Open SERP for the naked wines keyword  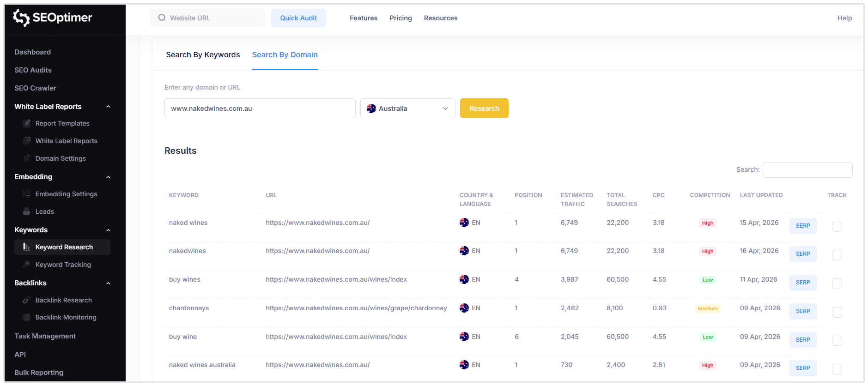[803, 226]
